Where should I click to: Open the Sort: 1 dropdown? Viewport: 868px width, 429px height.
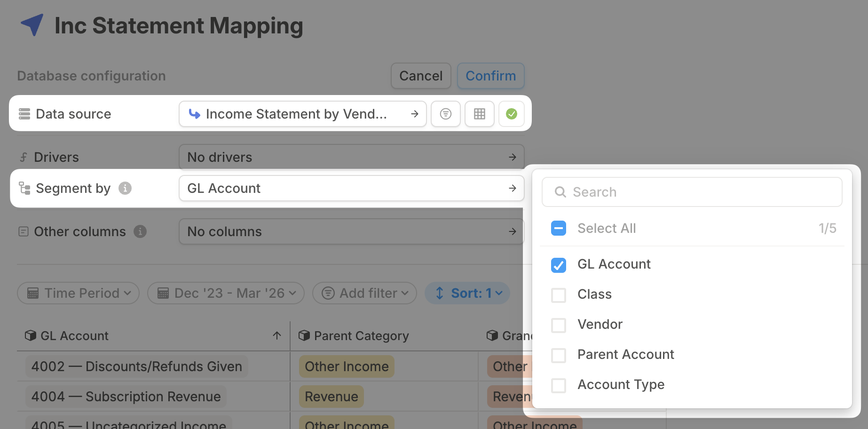[x=467, y=293]
